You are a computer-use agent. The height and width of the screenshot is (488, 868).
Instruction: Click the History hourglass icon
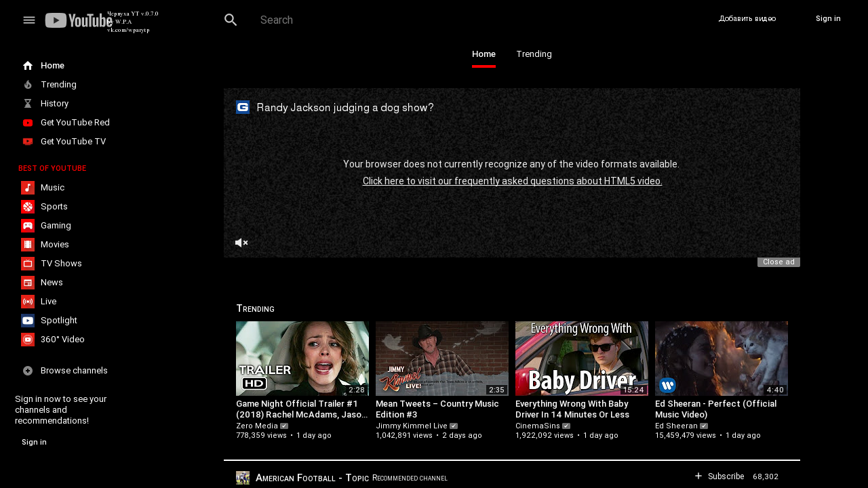tap(28, 104)
